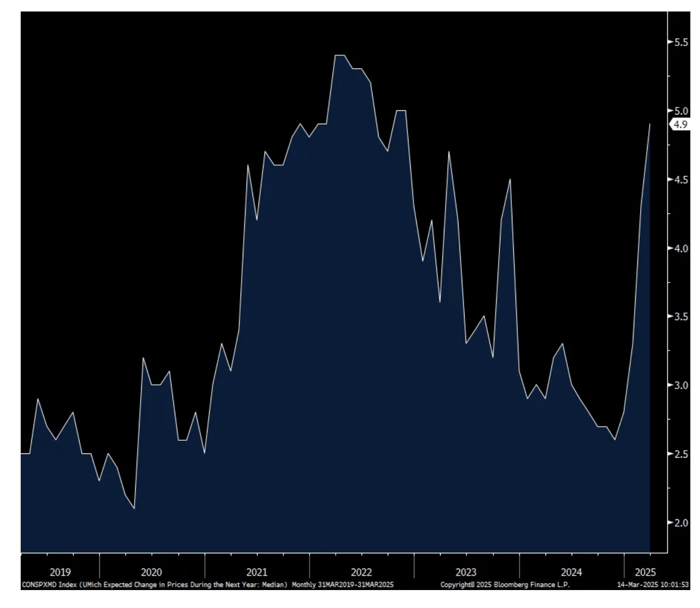This screenshot has height=608, width=700.
Task: Select the 4.5 y-axis tick label
Action: click(x=681, y=180)
